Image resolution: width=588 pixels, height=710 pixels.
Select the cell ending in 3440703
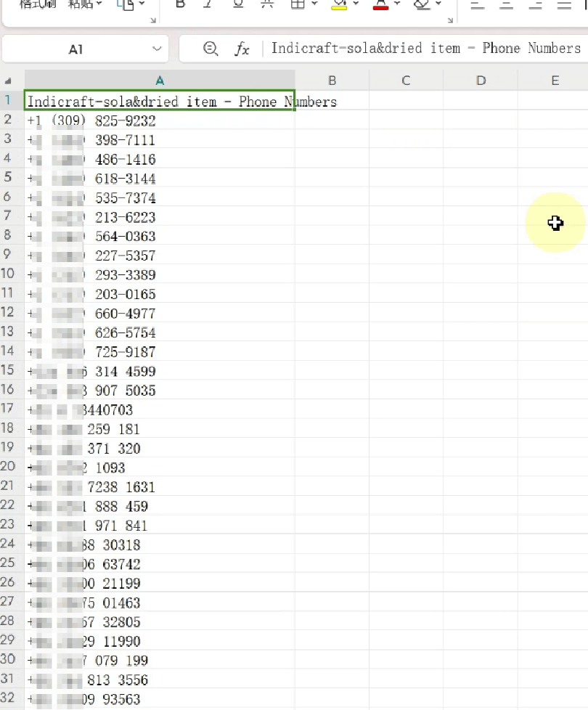pyautogui.click(x=159, y=409)
